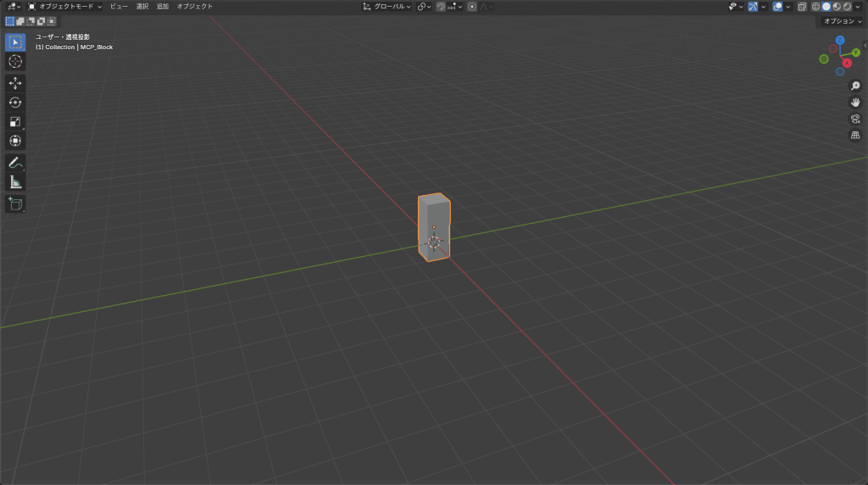Open the selectability and visibility dropdown
Image resolution: width=868 pixels, height=485 pixels.
click(736, 7)
